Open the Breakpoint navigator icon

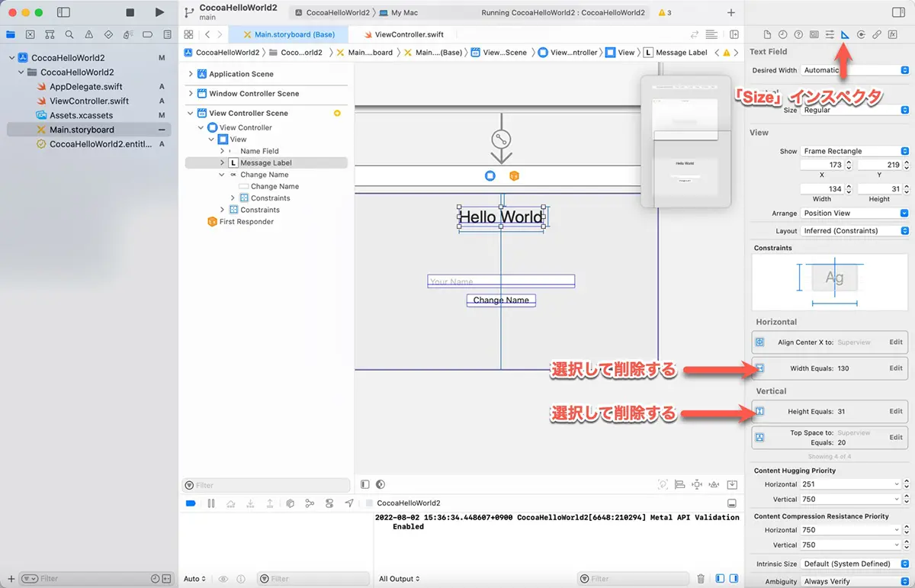[147, 34]
